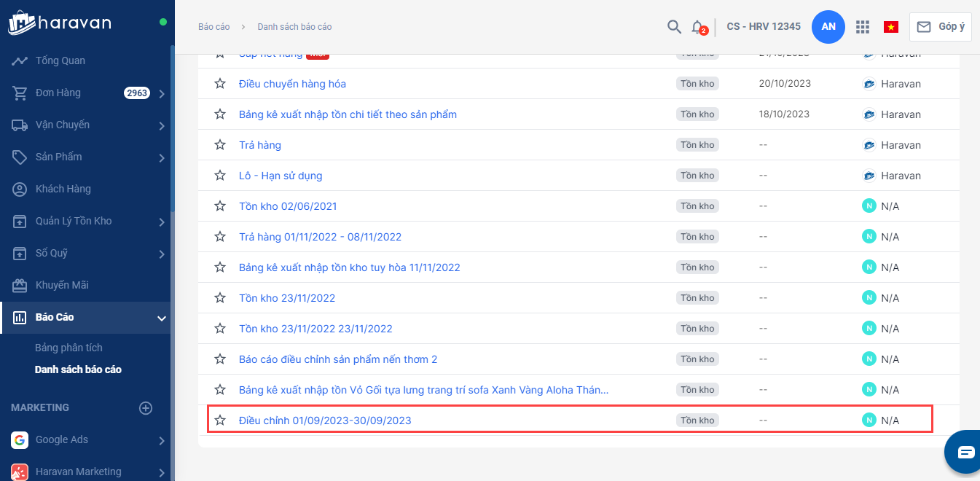
Task: Collapse the Báo Cáo section
Action: (161, 318)
